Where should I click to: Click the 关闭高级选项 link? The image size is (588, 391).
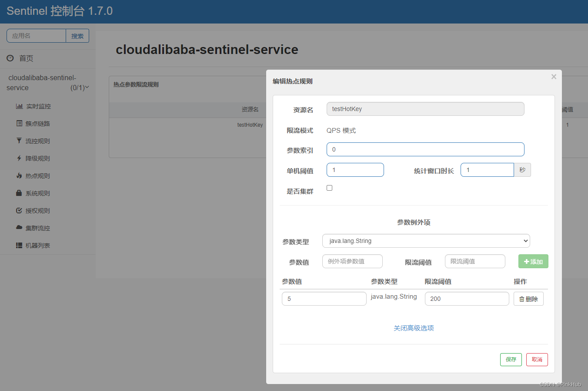coord(414,328)
